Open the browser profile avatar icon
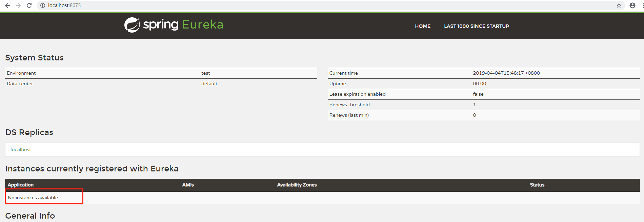Image resolution: width=644 pixels, height=222 pixels. (x=632, y=5)
